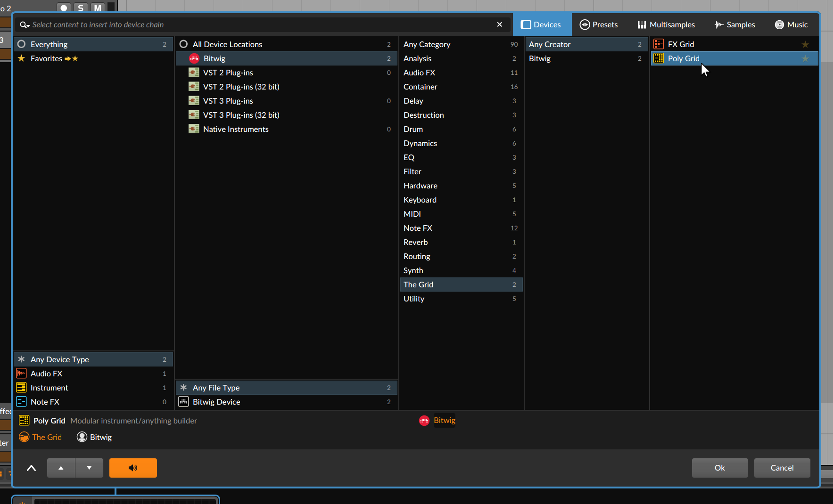This screenshot has height=504, width=833.
Task: Filter by Synth category
Action: point(461,270)
